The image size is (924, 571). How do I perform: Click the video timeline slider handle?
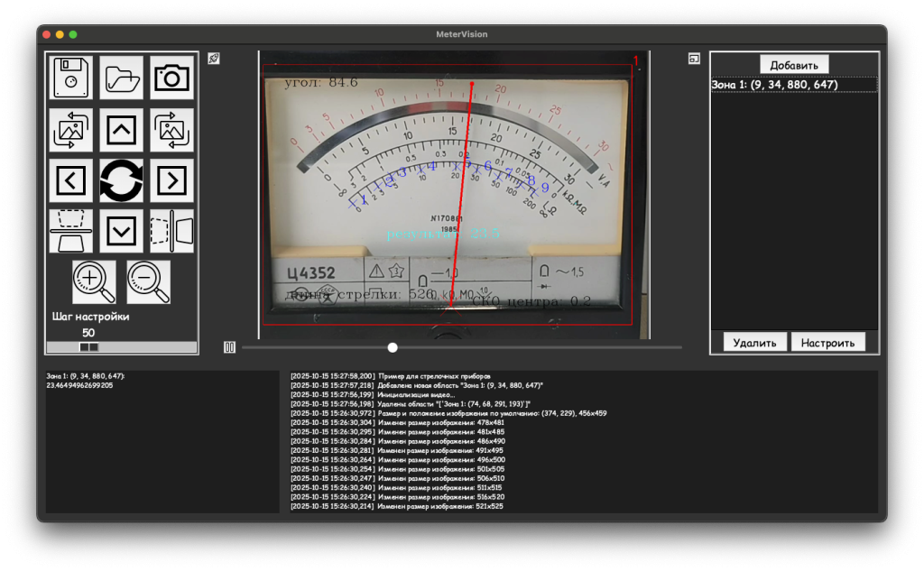coord(393,347)
